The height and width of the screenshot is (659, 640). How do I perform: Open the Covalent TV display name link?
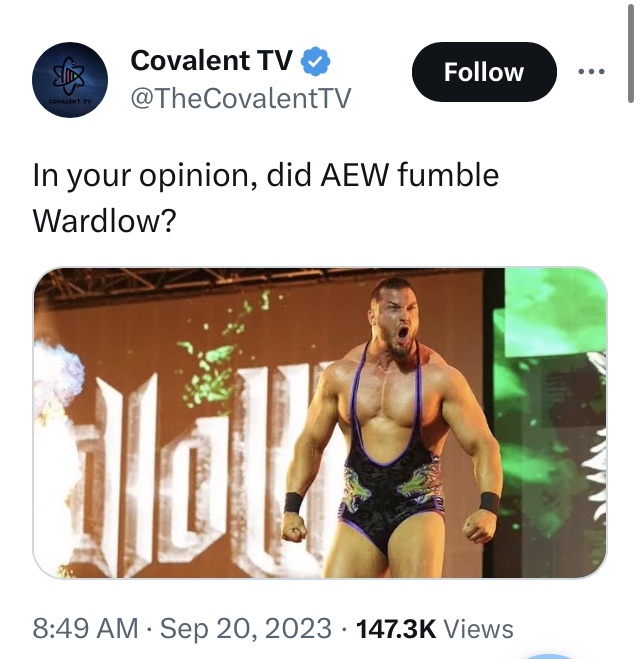click(211, 61)
